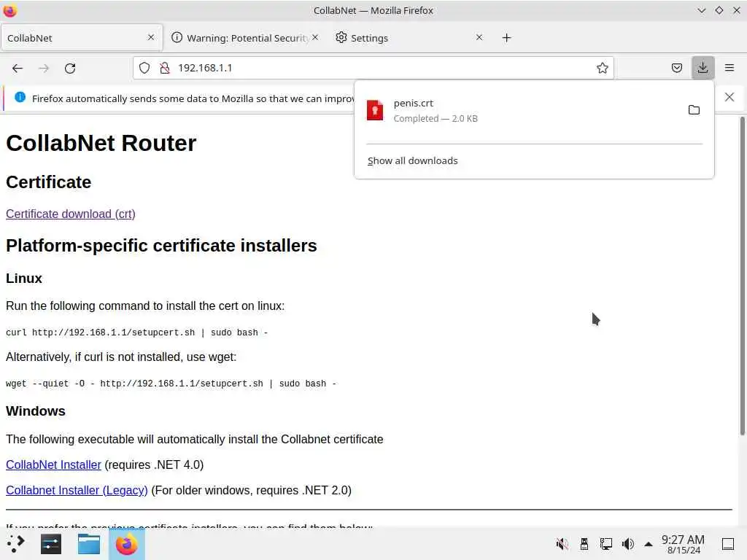747x560 pixels.
Task: Click Show all downloads
Action: click(x=413, y=161)
